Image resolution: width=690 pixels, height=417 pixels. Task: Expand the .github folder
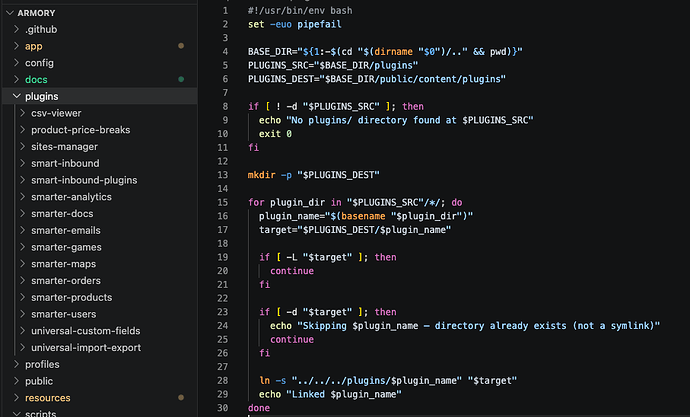click(x=41, y=29)
